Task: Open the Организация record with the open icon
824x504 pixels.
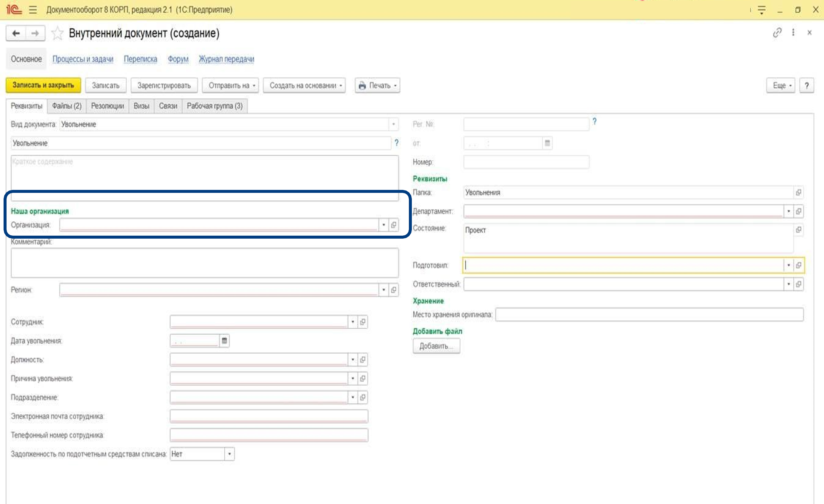Action: point(394,225)
